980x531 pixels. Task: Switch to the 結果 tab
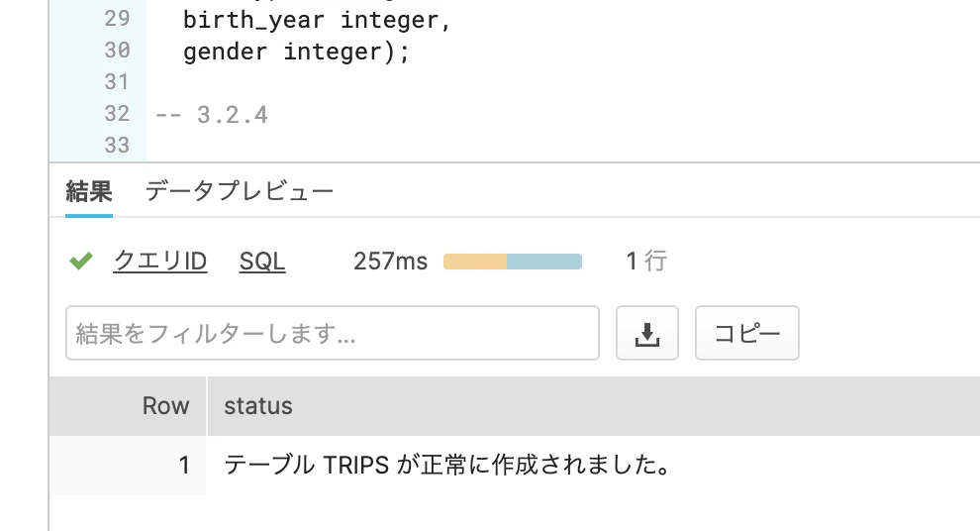point(89,191)
